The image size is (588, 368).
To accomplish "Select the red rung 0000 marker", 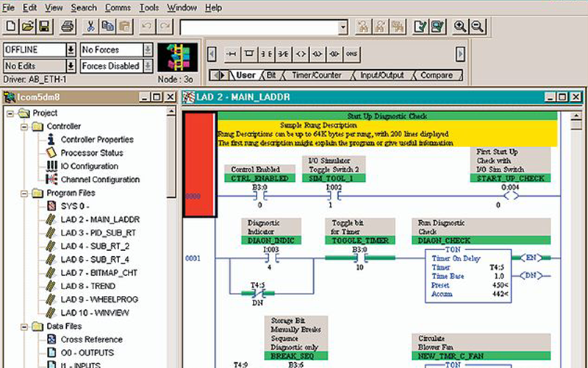I will 200,166.
